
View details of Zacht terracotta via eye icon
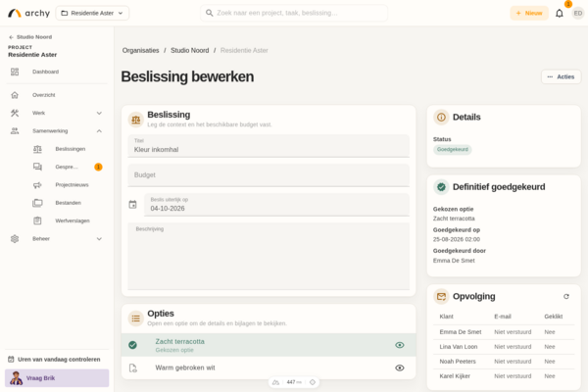[x=400, y=345]
